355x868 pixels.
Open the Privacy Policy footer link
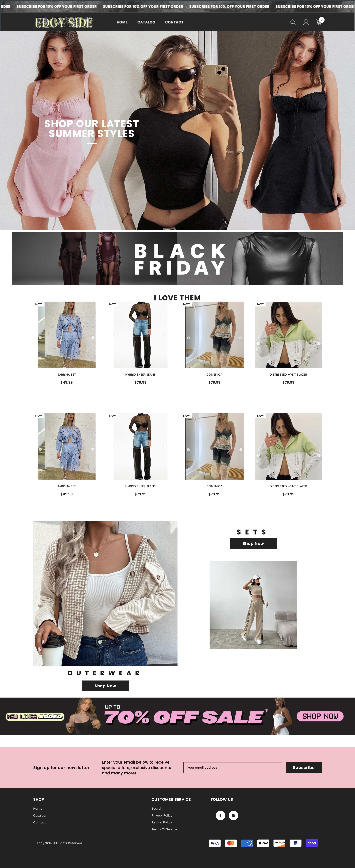[162, 815]
